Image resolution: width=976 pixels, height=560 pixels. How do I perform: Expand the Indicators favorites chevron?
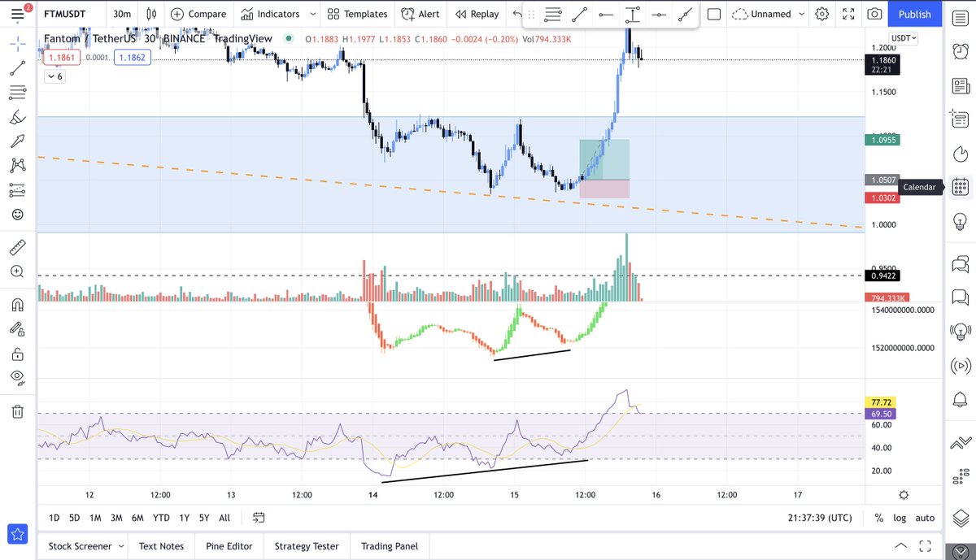314,14
